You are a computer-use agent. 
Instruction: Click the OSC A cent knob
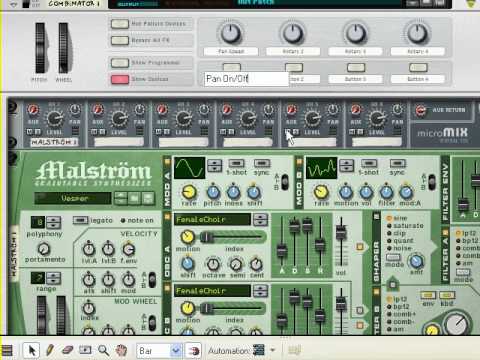256,264
